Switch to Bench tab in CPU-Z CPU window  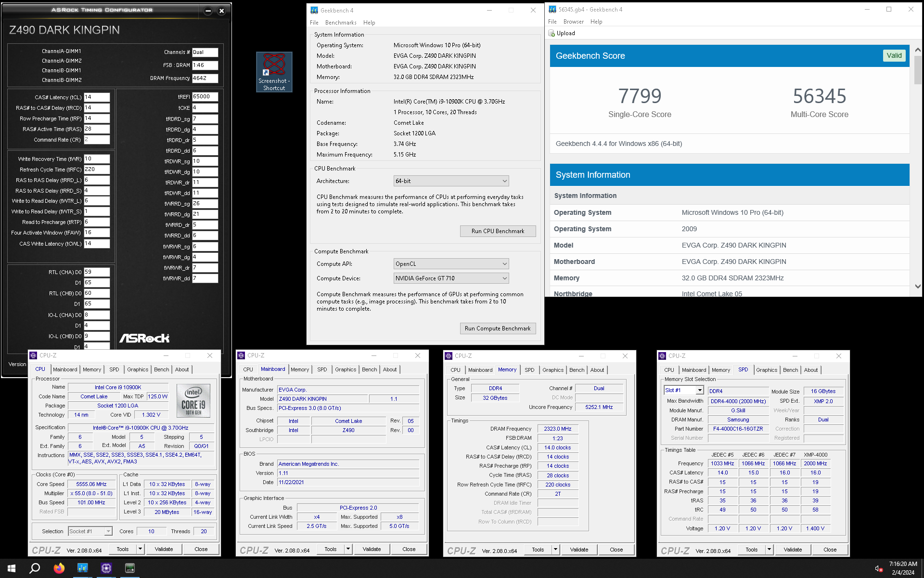pyautogui.click(x=162, y=369)
